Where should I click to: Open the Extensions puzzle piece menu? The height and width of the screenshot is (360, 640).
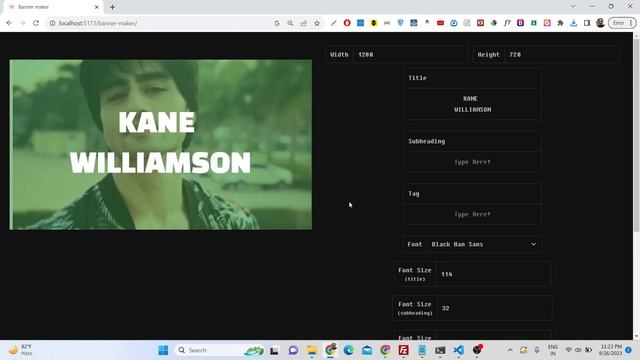(x=560, y=23)
